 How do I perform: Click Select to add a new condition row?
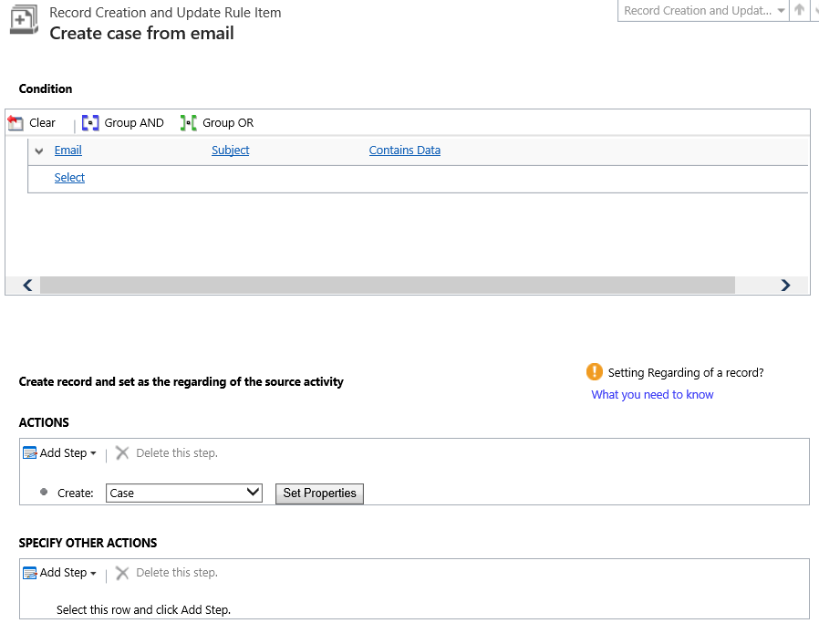pyautogui.click(x=69, y=177)
